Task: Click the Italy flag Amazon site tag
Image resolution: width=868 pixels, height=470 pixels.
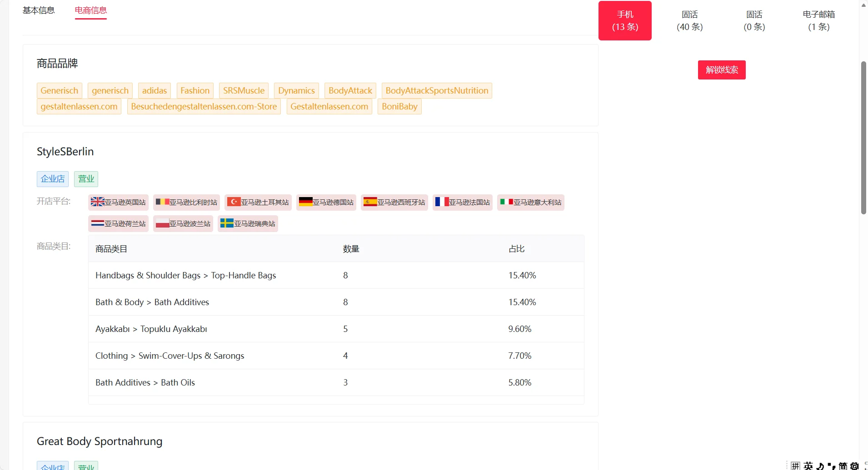Action: (x=531, y=202)
